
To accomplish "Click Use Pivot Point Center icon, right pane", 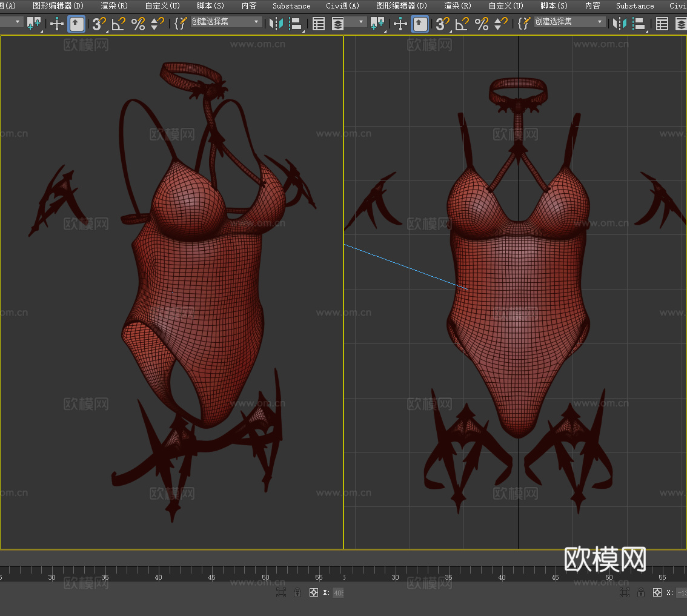I will pos(377,24).
